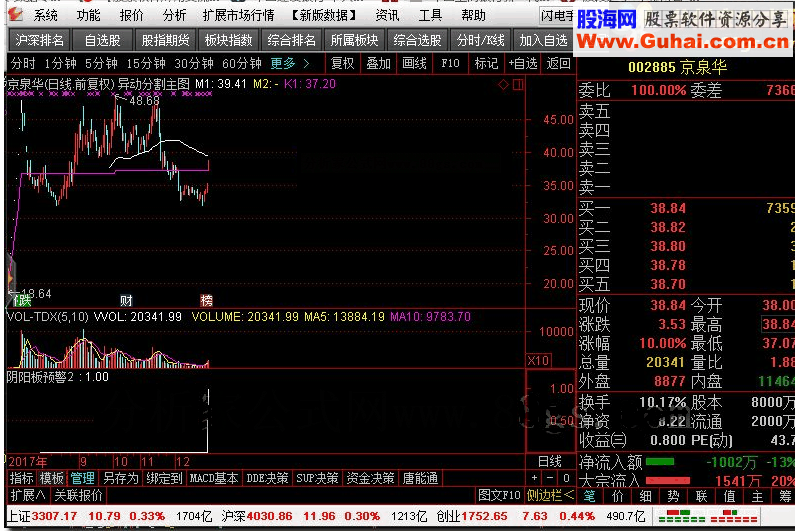Click the red square layout icon above chart

[518, 85]
